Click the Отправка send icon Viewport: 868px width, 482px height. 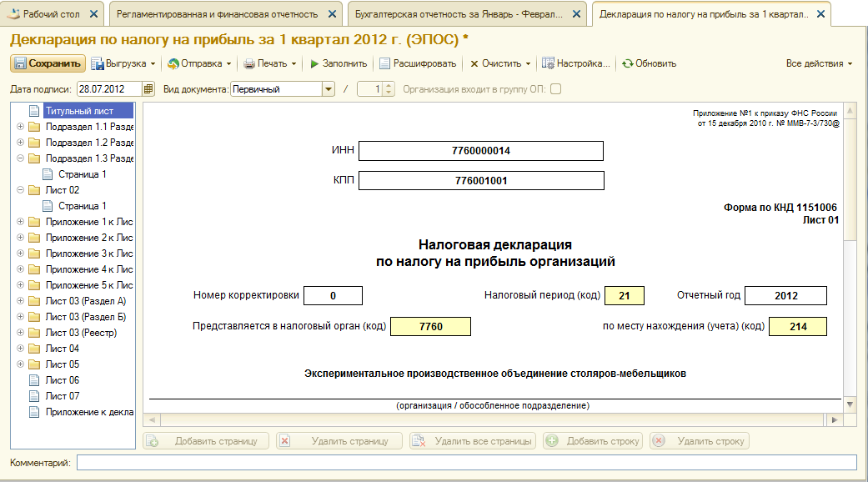tap(173, 63)
